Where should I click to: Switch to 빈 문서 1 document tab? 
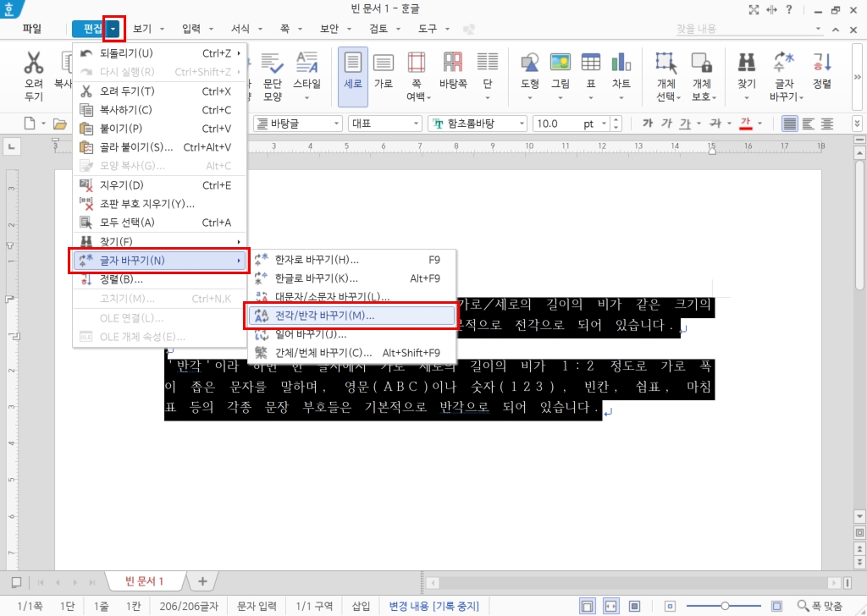(145, 581)
